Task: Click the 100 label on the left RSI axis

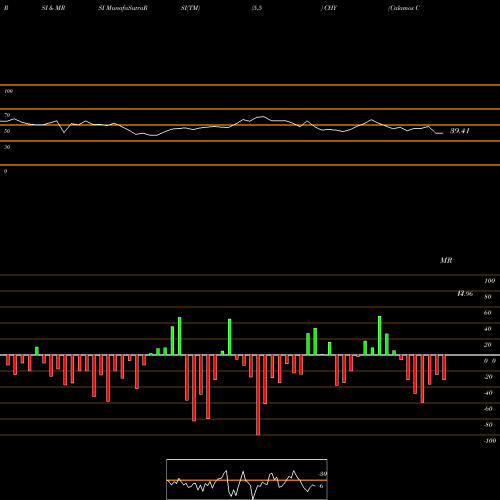Action: (8, 91)
